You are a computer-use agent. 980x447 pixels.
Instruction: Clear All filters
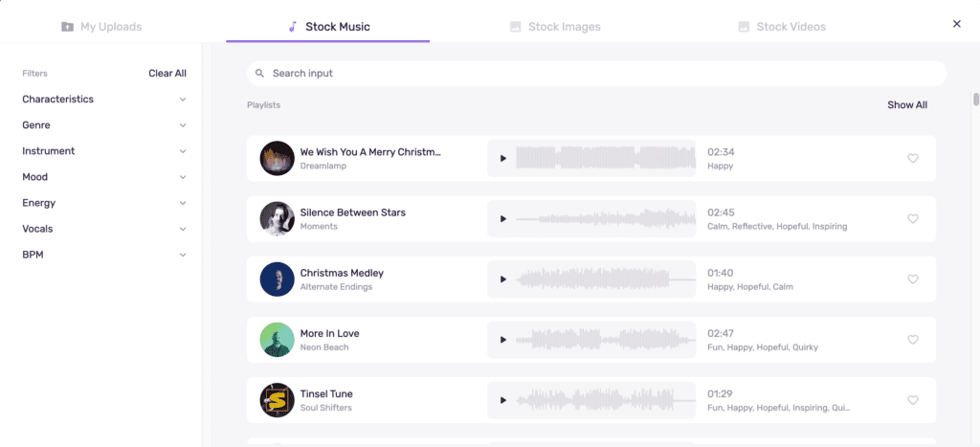pos(167,73)
